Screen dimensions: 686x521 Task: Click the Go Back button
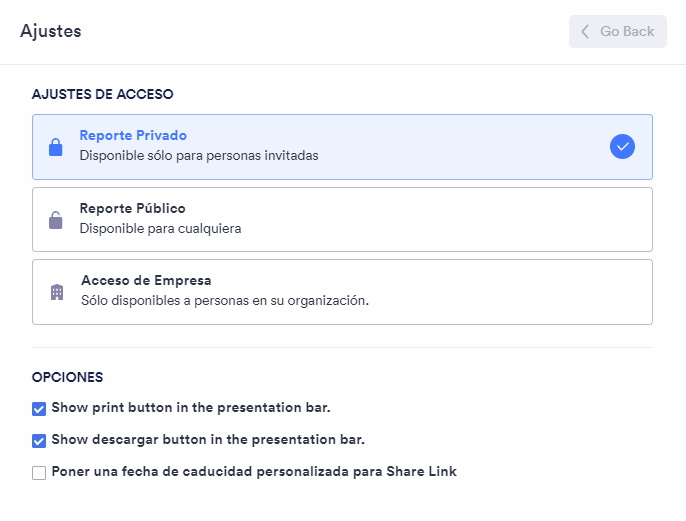[617, 31]
